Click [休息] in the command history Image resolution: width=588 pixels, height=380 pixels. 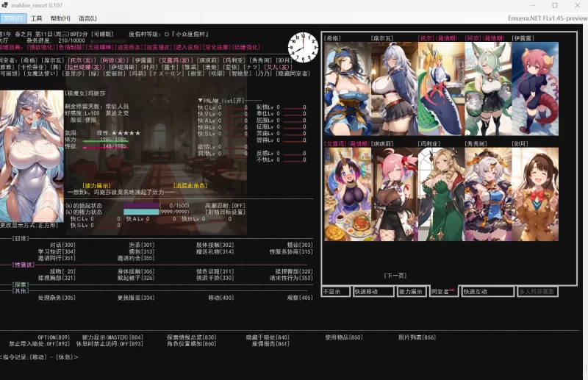[x=64, y=357]
